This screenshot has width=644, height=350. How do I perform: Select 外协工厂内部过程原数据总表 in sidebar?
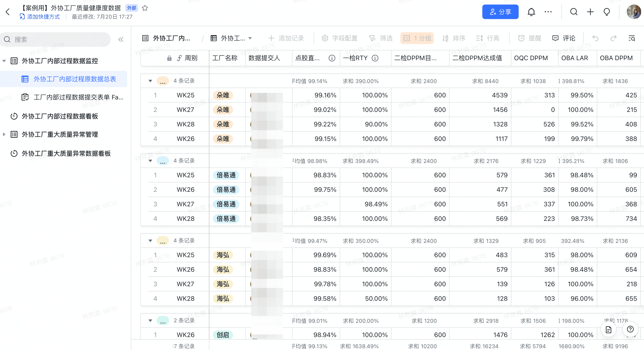(64, 79)
